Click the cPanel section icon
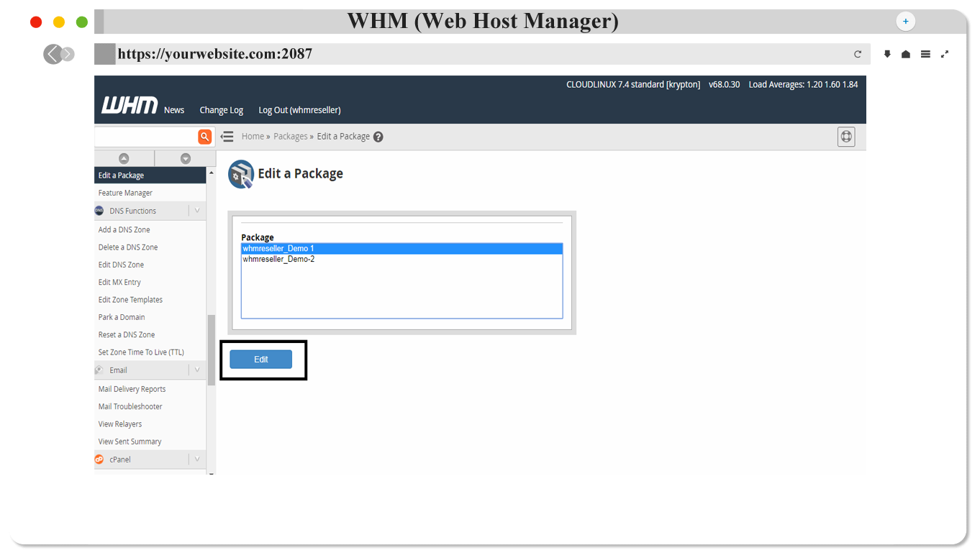The image size is (980, 553). point(99,460)
